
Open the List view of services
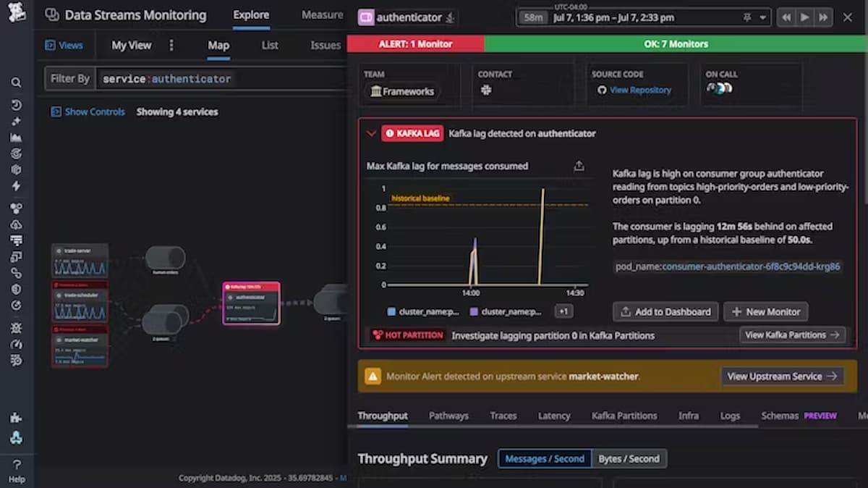click(269, 45)
